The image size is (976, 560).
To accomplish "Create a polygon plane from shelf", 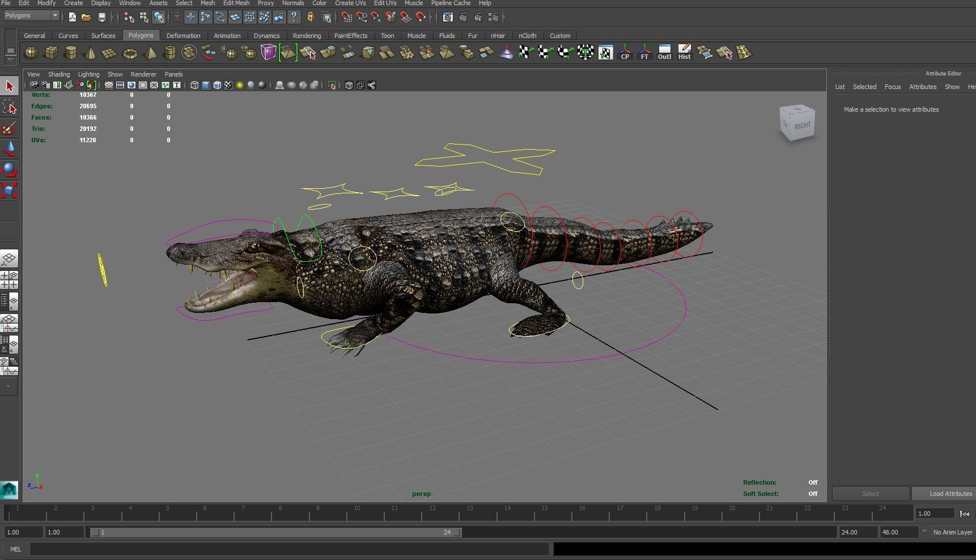I will click(109, 53).
